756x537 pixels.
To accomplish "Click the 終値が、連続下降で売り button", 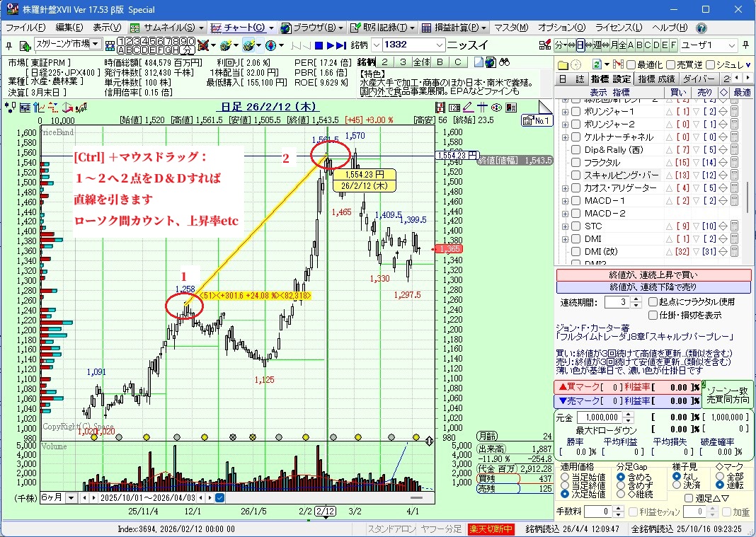I will (653, 287).
